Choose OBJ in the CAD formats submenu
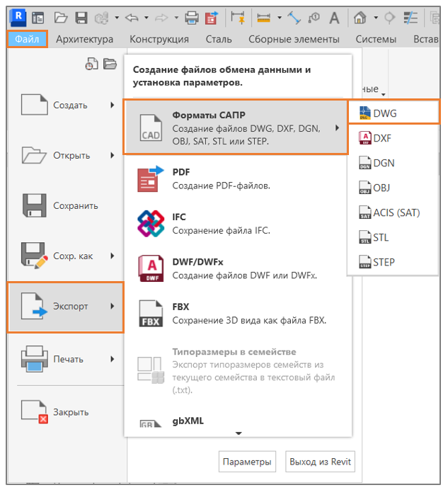Image resolution: width=448 pixels, height=490 pixels. 392,188
